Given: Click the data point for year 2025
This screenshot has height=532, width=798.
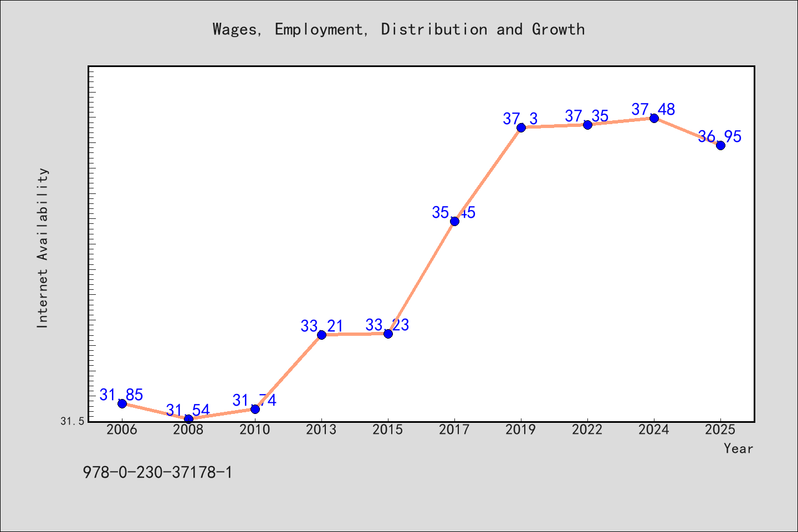Looking at the screenshot, I should pyautogui.click(x=720, y=145).
